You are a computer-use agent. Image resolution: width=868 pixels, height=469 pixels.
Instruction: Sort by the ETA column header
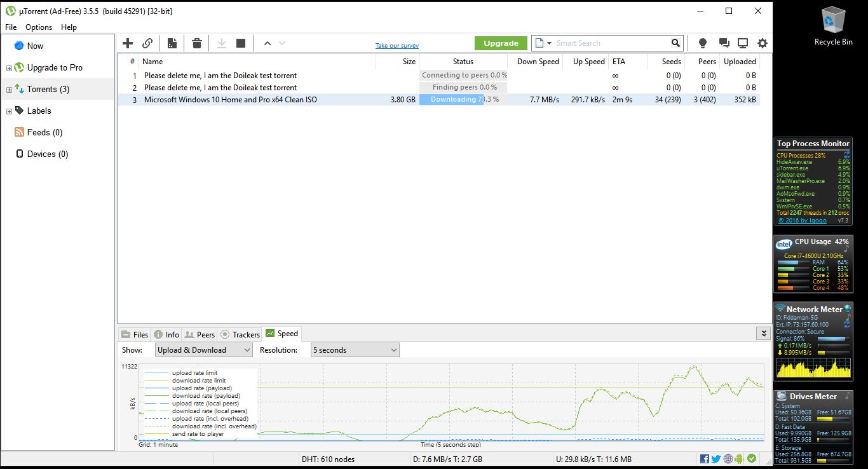[x=627, y=62]
